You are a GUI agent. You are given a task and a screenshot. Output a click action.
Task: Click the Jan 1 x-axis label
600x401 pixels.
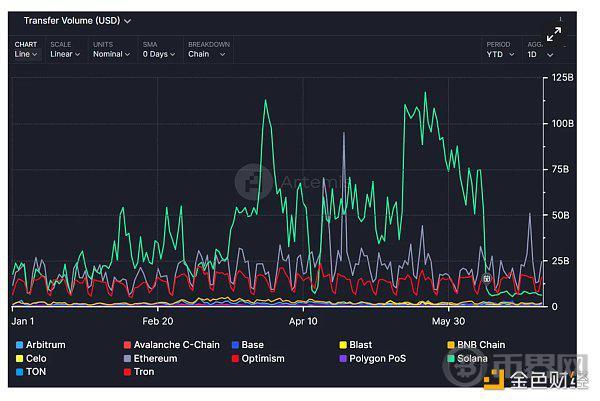tap(23, 321)
